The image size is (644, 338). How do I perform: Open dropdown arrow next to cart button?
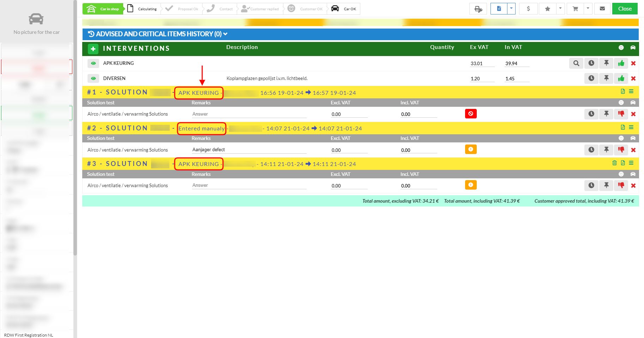click(x=588, y=8)
